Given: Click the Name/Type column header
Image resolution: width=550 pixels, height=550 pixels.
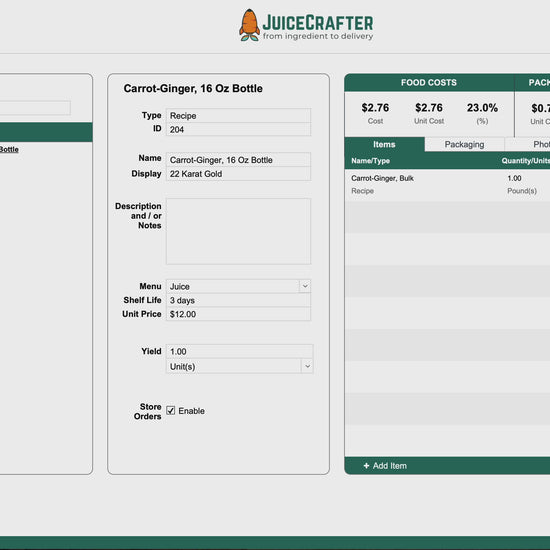Looking at the screenshot, I should [370, 161].
